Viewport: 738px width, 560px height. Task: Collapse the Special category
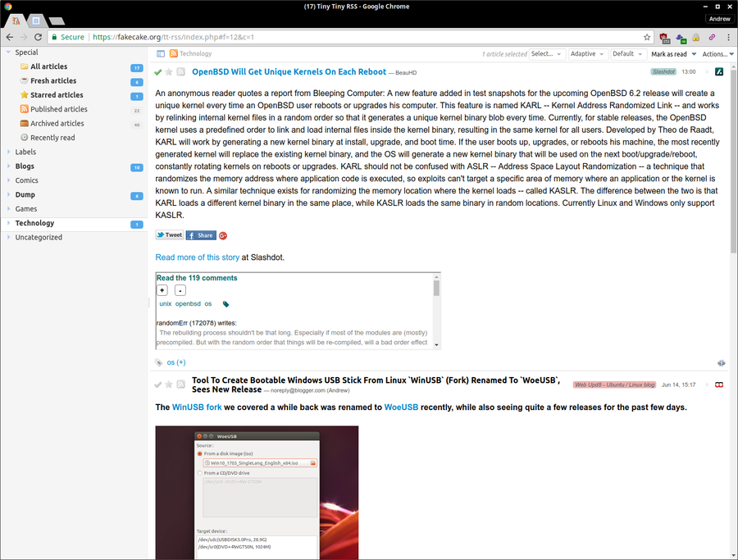(x=8, y=52)
